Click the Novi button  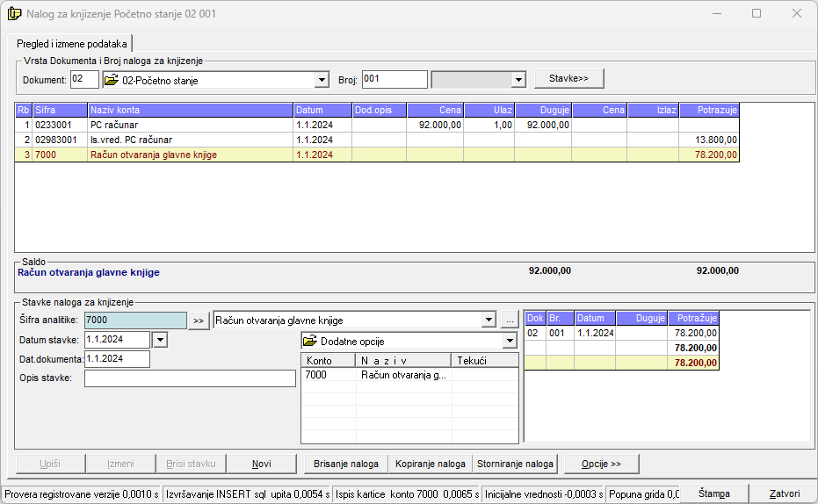pos(261,464)
